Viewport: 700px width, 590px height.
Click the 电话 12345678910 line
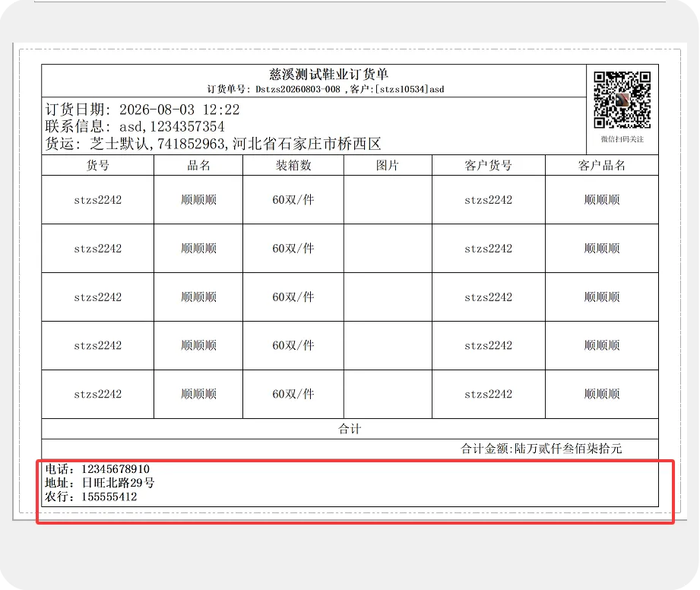point(97,469)
